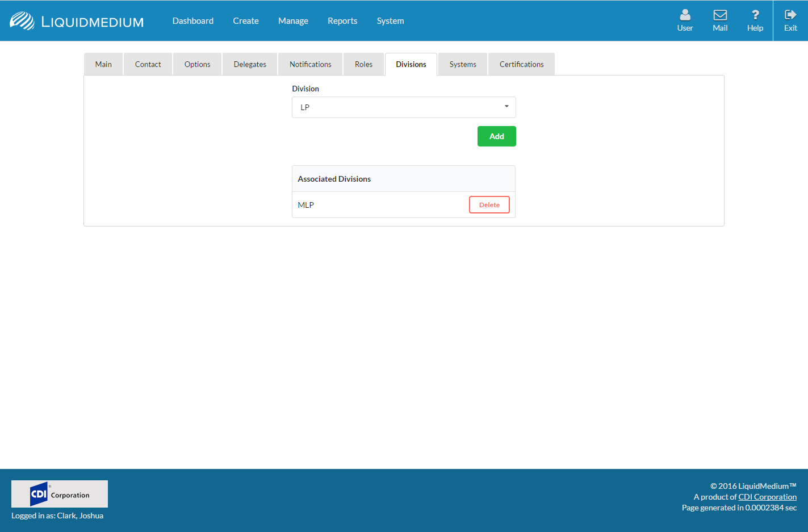Delete the MLP associated division
The height and width of the screenshot is (532, 808).
click(x=489, y=205)
